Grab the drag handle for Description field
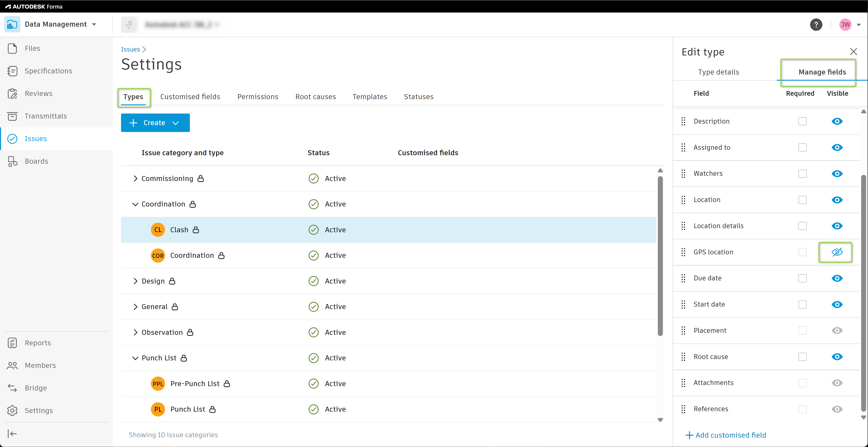868x447 pixels. 683,121
